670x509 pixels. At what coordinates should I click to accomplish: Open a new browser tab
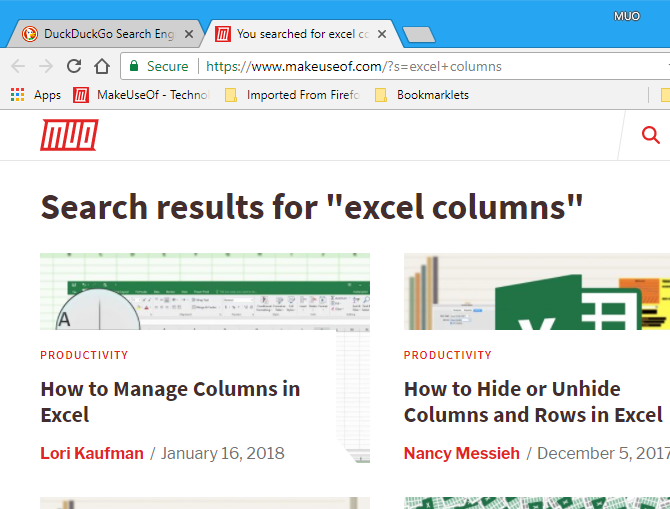pos(419,35)
